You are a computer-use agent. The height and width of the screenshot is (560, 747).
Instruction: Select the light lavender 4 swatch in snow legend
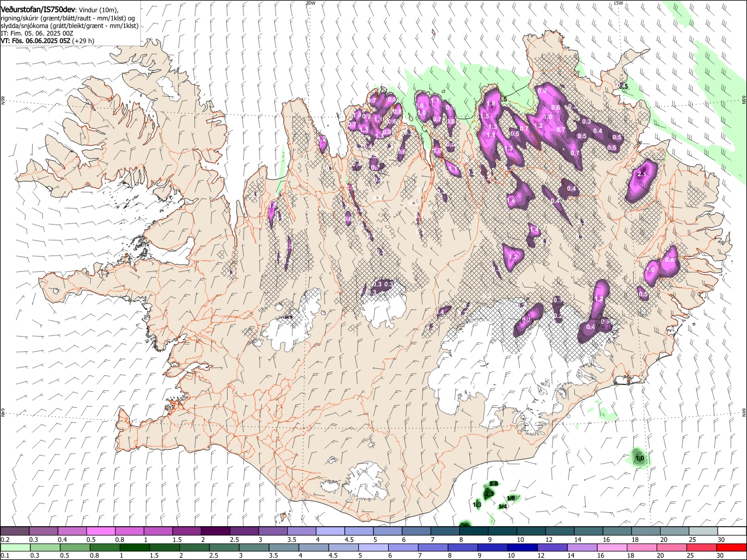pos(329,531)
